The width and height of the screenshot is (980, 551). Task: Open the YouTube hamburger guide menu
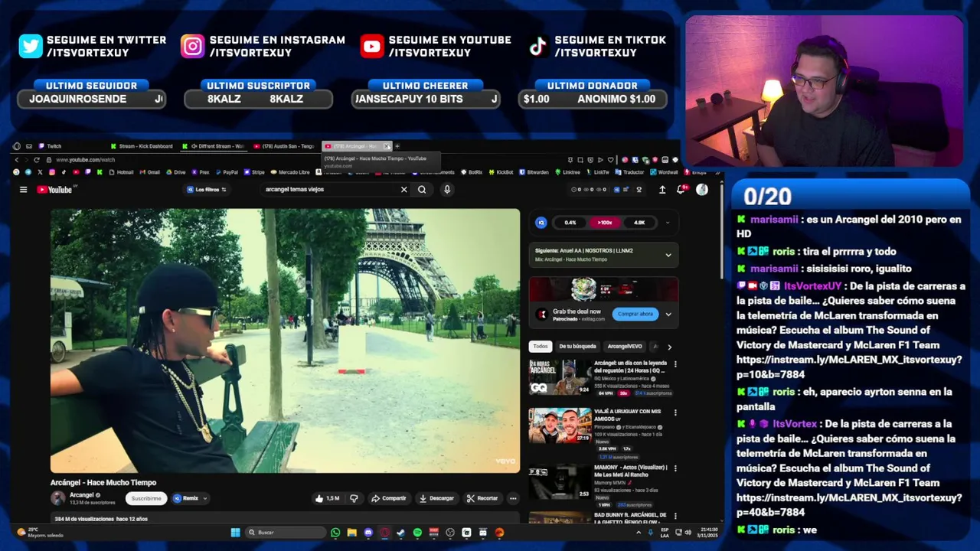tap(23, 190)
